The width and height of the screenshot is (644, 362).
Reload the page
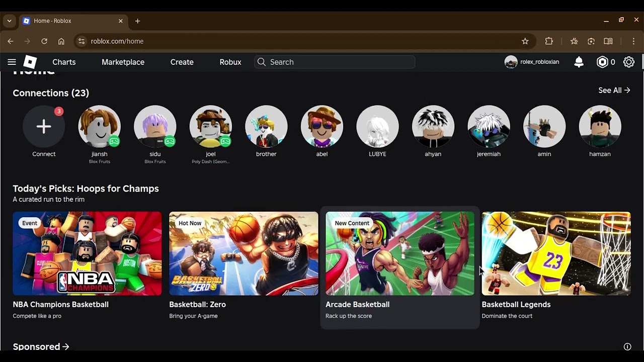(44, 41)
